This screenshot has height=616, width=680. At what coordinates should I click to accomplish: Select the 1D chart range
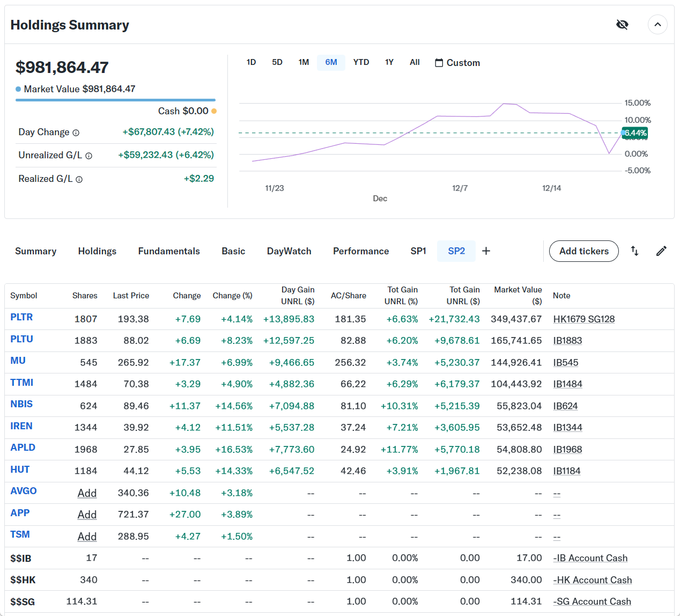point(251,62)
